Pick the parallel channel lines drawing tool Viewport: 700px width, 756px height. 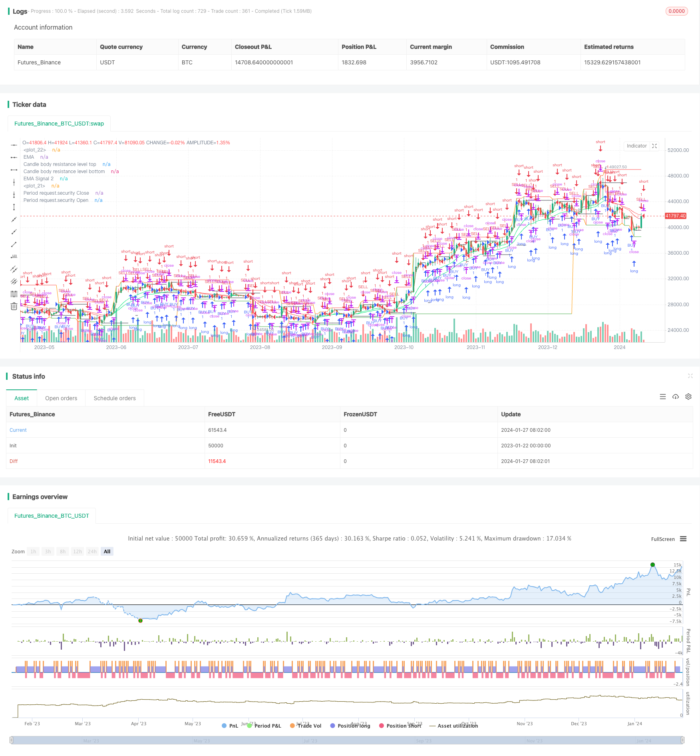pos(14,269)
